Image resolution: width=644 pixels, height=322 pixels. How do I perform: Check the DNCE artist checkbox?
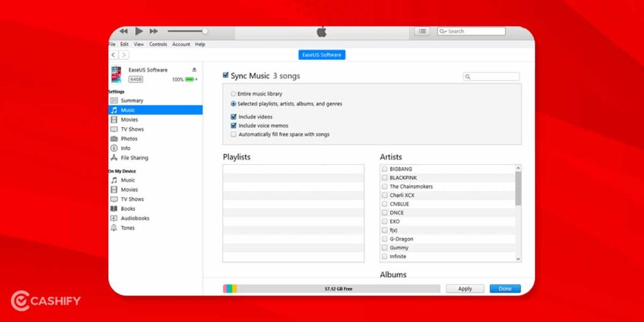coord(384,213)
